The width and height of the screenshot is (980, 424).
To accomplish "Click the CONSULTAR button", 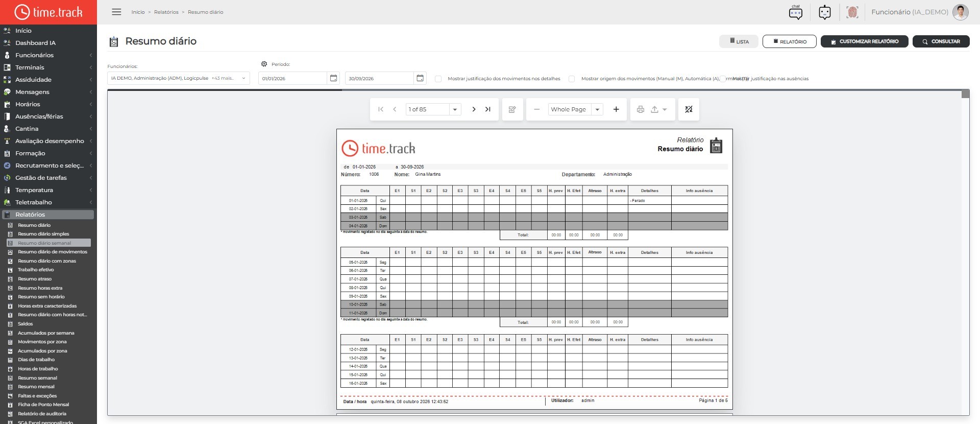I will coord(941,41).
